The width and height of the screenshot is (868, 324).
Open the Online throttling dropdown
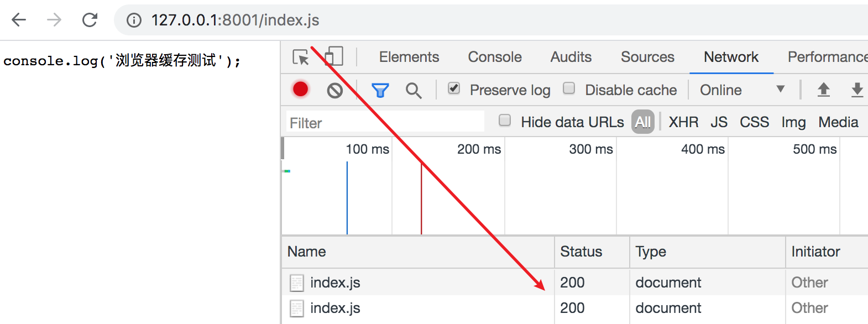[742, 90]
